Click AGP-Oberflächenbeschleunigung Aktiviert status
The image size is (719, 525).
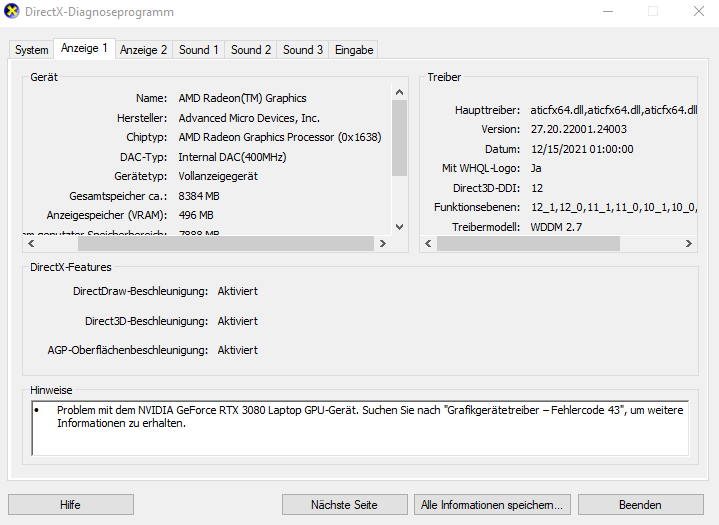tap(238, 350)
